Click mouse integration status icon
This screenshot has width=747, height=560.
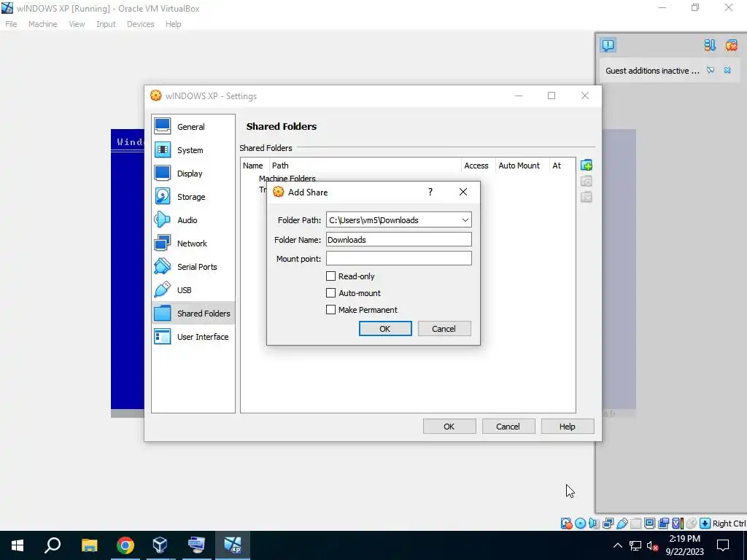point(692,524)
